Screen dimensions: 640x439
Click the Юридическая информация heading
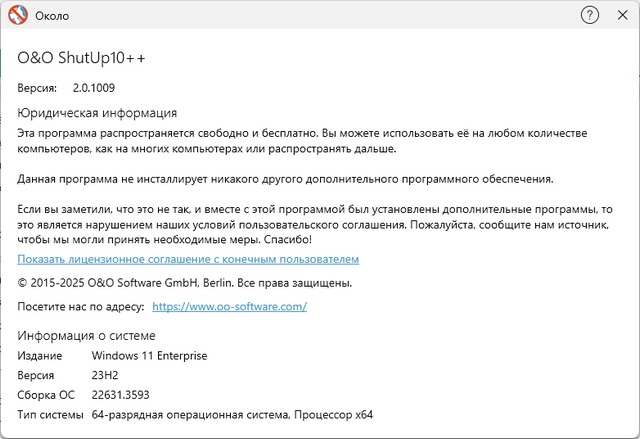tap(98, 113)
